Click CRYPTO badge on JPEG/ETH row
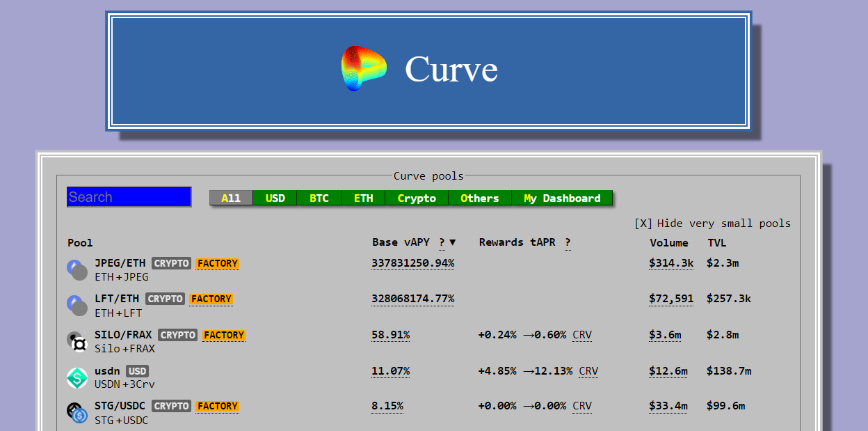Screen dimensions: 868x431 (171, 263)
